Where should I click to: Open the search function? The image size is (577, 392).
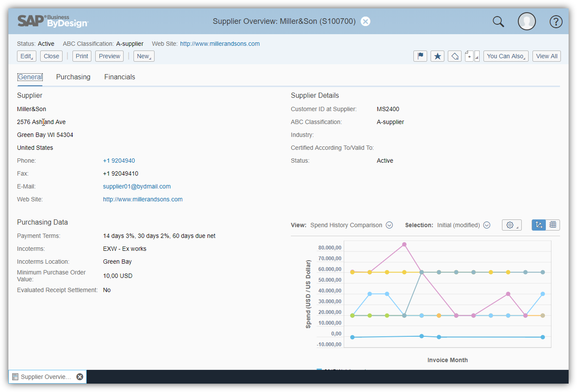click(499, 21)
